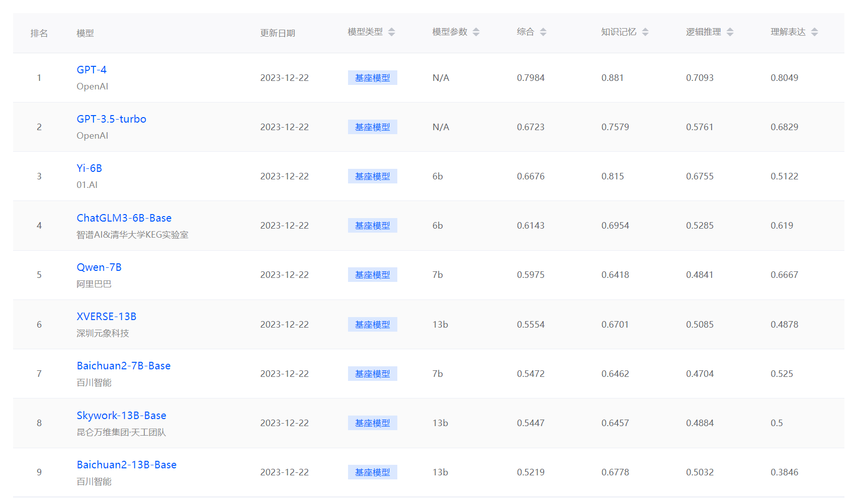
Task: Click 基座模型 tag in Yi-6B row
Action: (x=372, y=176)
